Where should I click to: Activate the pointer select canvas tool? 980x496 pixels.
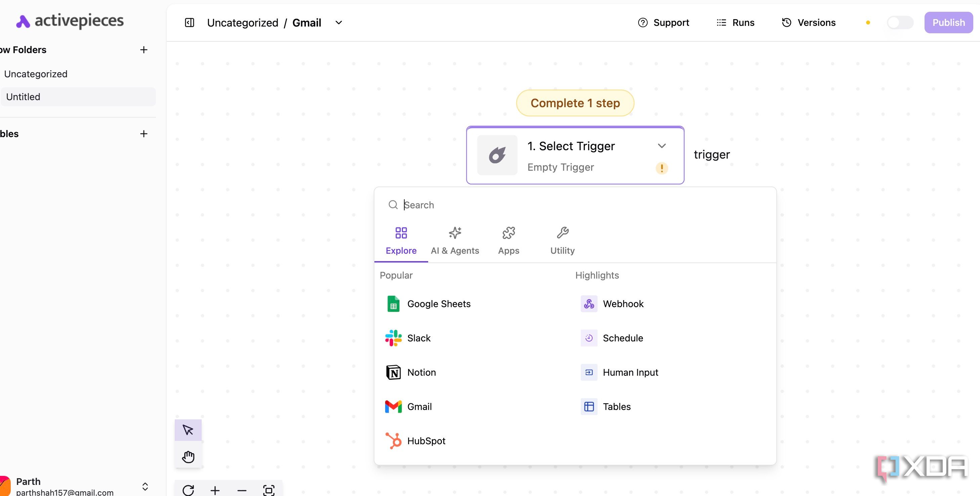[x=188, y=430]
